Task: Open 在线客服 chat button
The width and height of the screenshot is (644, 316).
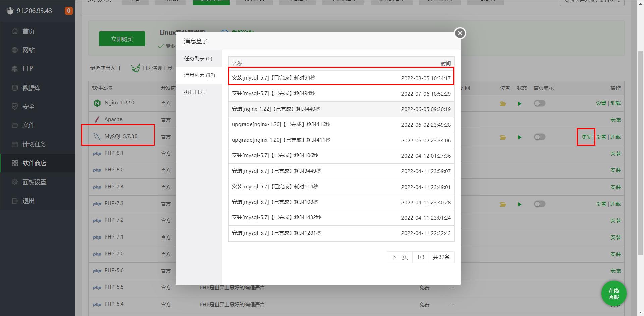Action: point(614,294)
